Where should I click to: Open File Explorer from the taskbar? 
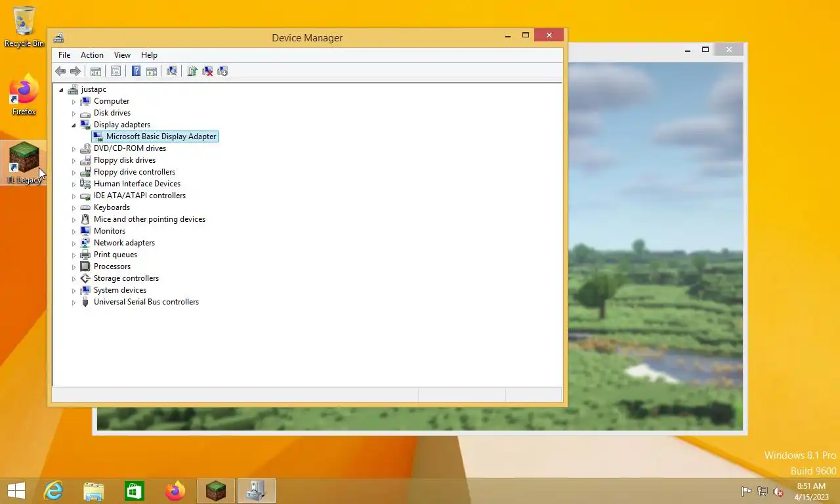(x=94, y=491)
